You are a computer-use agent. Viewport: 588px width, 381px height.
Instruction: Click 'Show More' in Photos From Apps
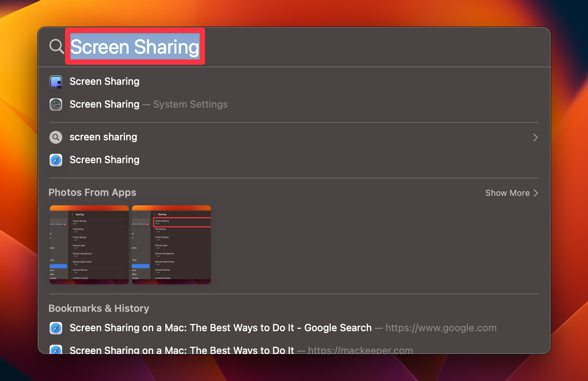click(x=507, y=193)
